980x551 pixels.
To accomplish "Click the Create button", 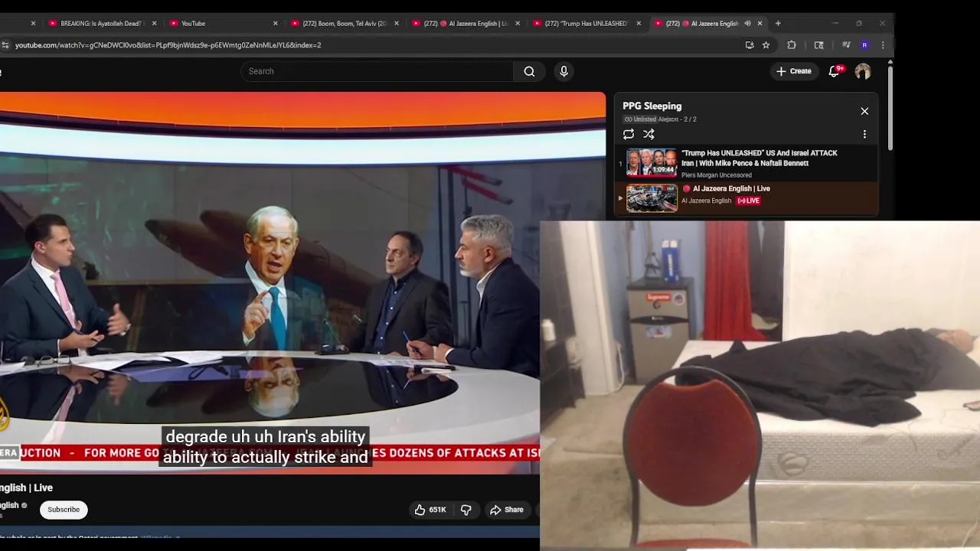I will [794, 71].
